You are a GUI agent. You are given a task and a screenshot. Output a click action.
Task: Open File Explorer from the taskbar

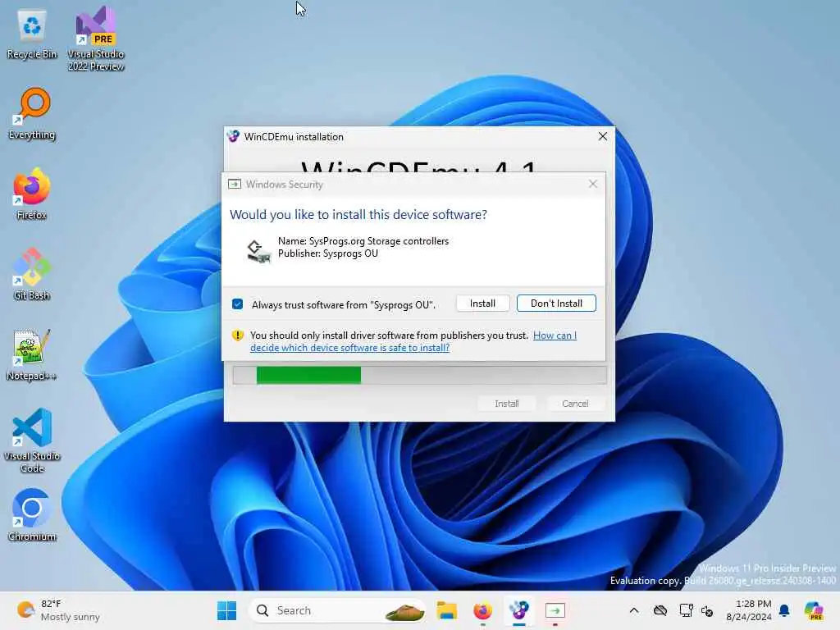click(x=446, y=610)
